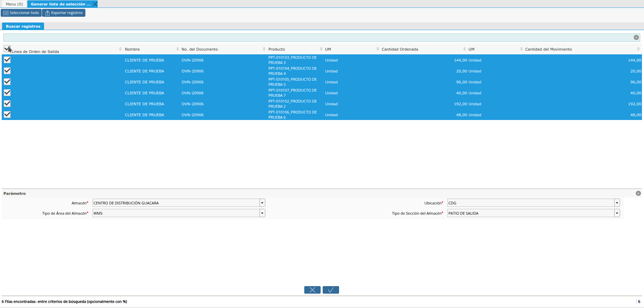Click the search criteria bar
The width and height of the screenshot is (644, 308).
click(x=322, y=38)
